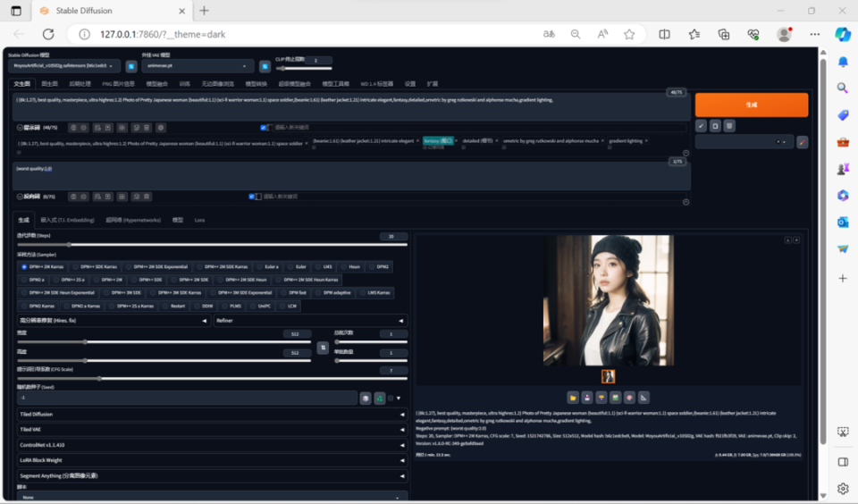The height and width of the screenshot is (504, 858).
Task: Click the swap width and height button
Action: click(323, 348)
